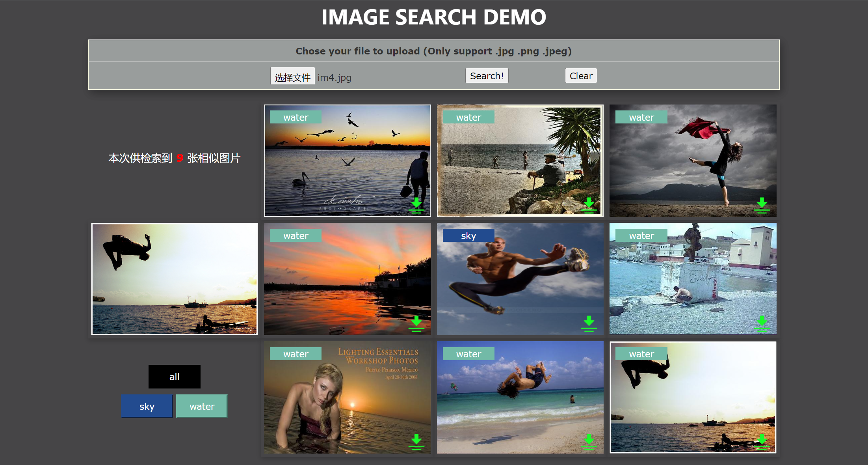Download the flying kick sky image

[589, 324]
